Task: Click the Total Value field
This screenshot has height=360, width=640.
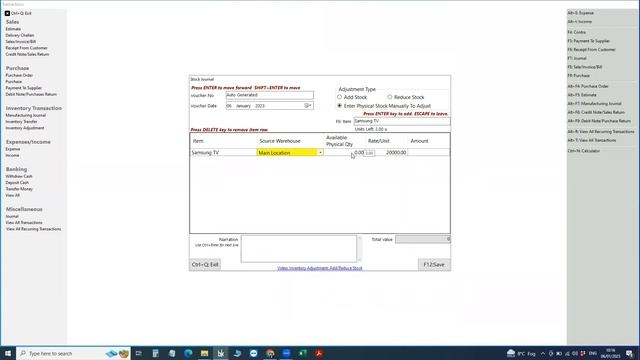Action: (422, 239)
